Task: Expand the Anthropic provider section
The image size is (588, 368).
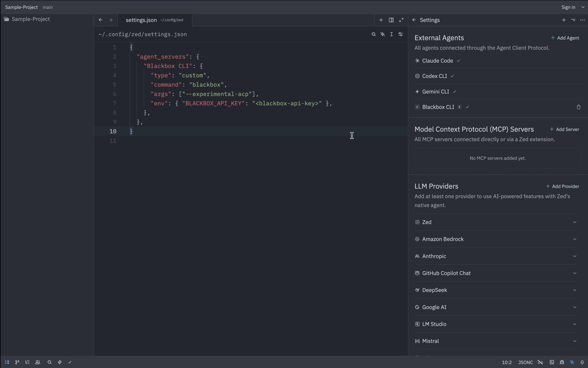Action: [x=575, y=256]
